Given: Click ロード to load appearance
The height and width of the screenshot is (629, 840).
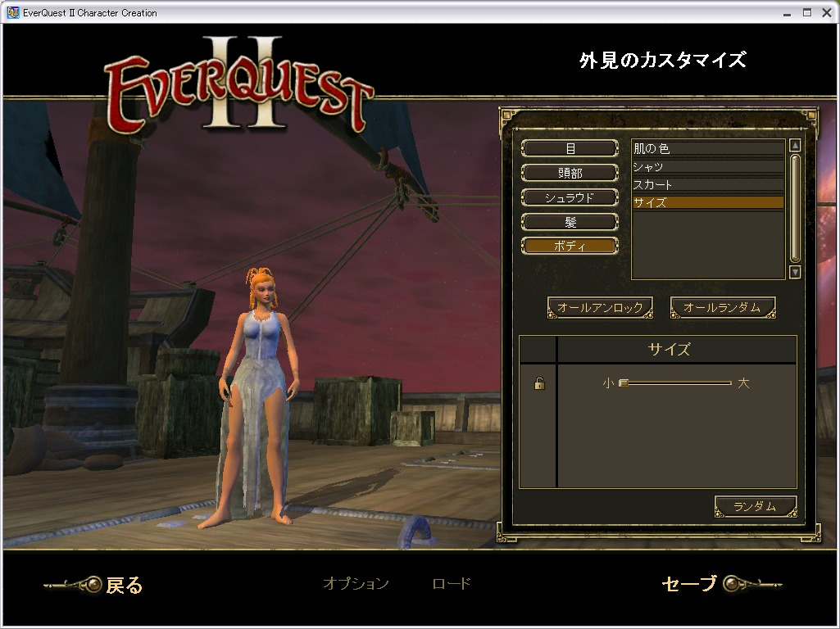Looking at the screenshot, I should 452,583.
